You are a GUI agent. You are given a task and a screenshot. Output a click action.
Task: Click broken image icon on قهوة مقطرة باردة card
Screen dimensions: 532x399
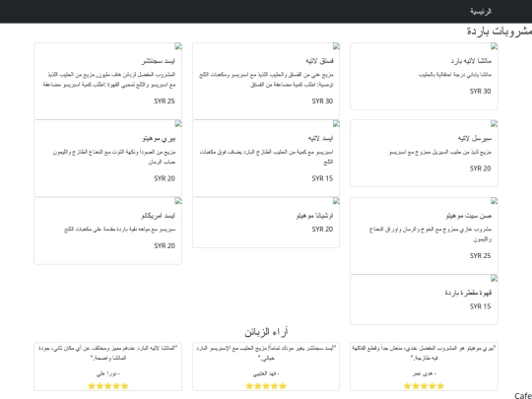click(x=494, y=279)
